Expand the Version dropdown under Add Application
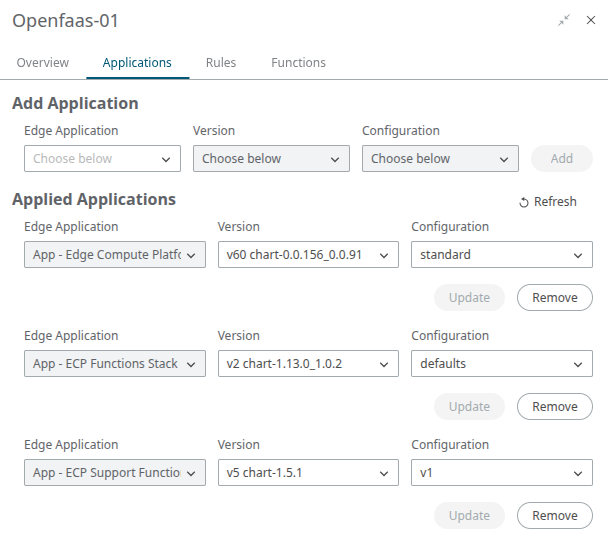This screenshot has height=545, width=608. (x=271, y=159)
